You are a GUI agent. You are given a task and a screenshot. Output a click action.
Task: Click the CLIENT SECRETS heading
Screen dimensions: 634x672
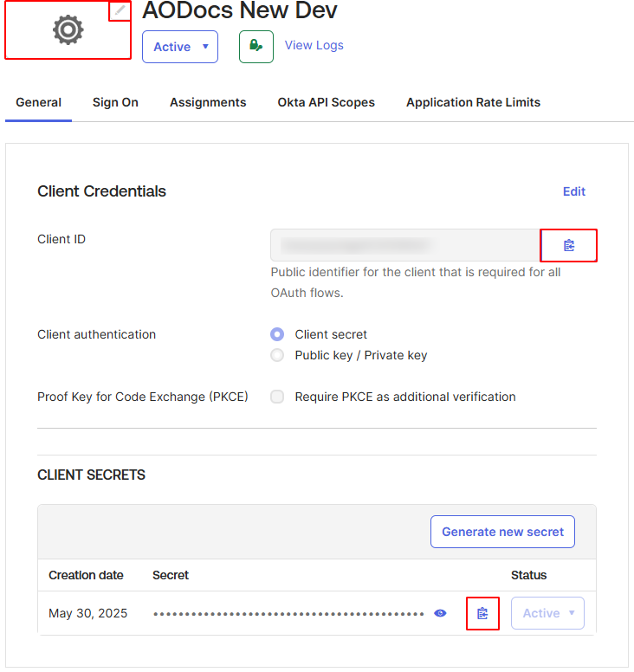pos(91,475)
